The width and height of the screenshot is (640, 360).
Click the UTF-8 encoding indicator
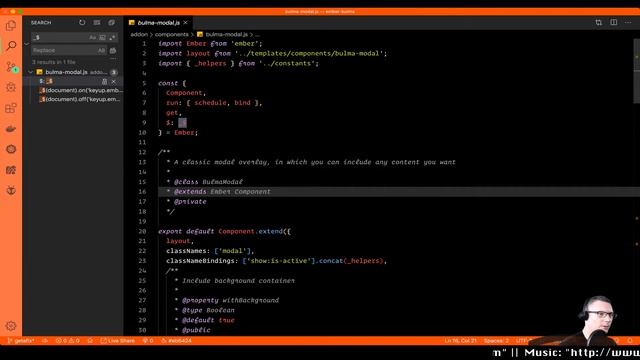522,340
